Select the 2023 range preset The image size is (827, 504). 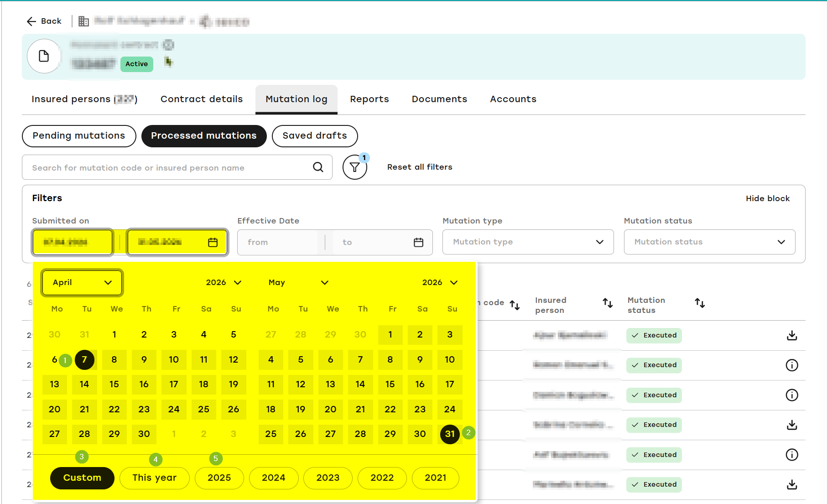328,478
